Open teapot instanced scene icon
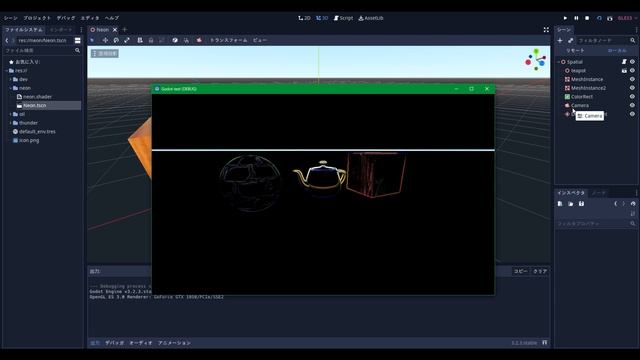Viewport: 640px width, 360px height. pos(624,71)
